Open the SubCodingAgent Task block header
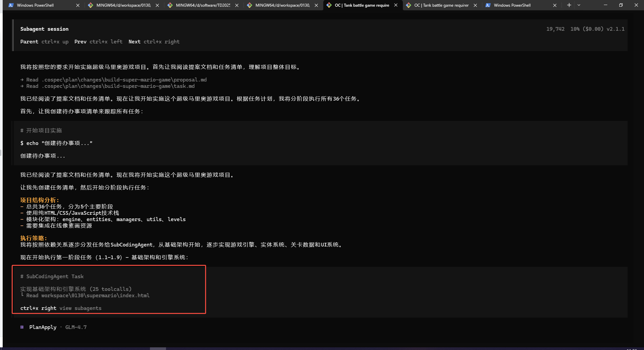 52,277
